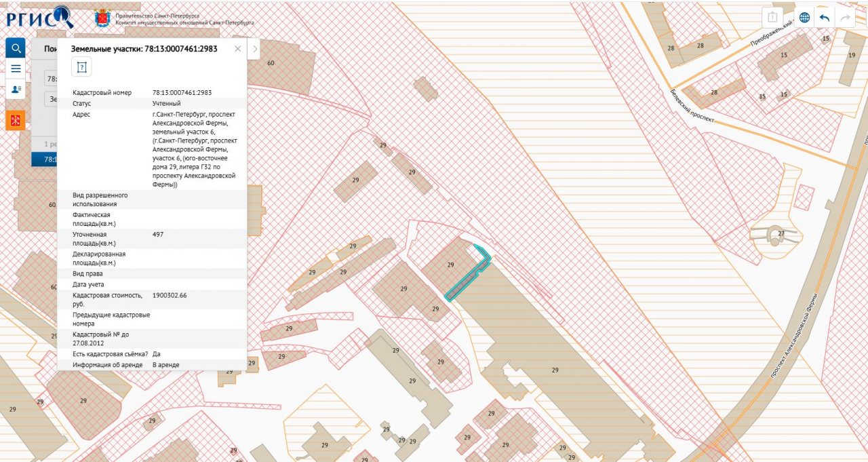
Task: Click the globe full extent button
Action: [804, 18]
